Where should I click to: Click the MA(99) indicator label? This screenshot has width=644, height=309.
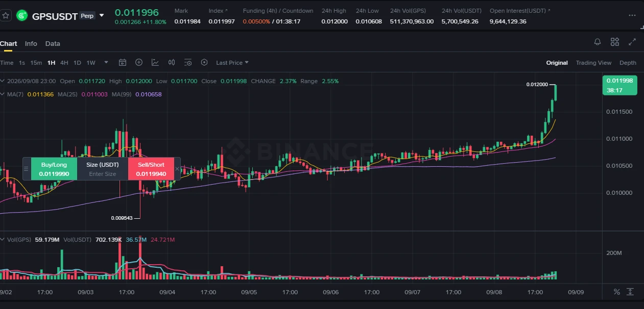point(122,94)
